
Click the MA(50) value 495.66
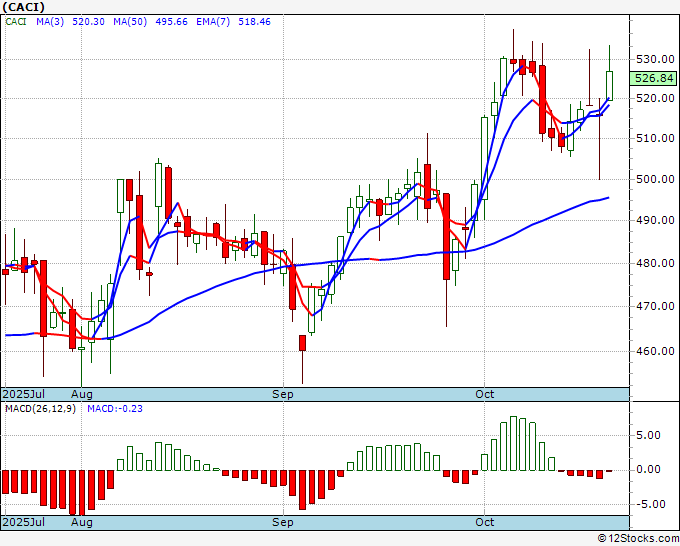(171, 22)
